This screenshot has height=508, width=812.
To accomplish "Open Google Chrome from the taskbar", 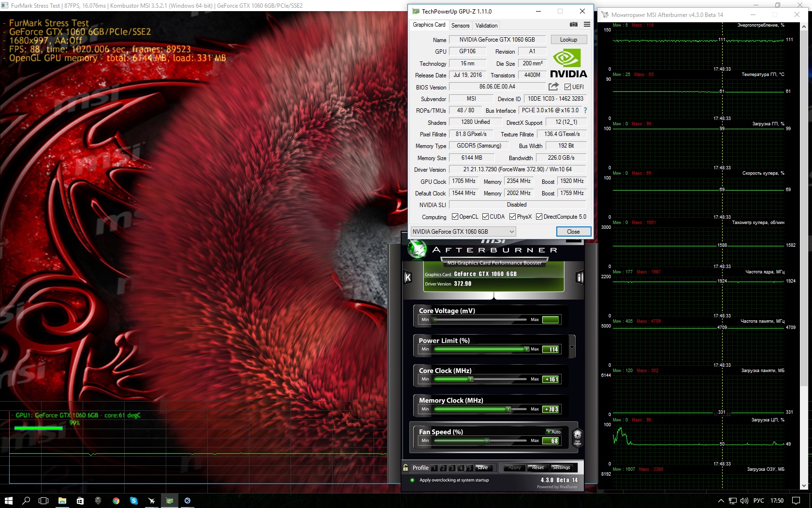I will pyautogui.click(x=116, y=501).
